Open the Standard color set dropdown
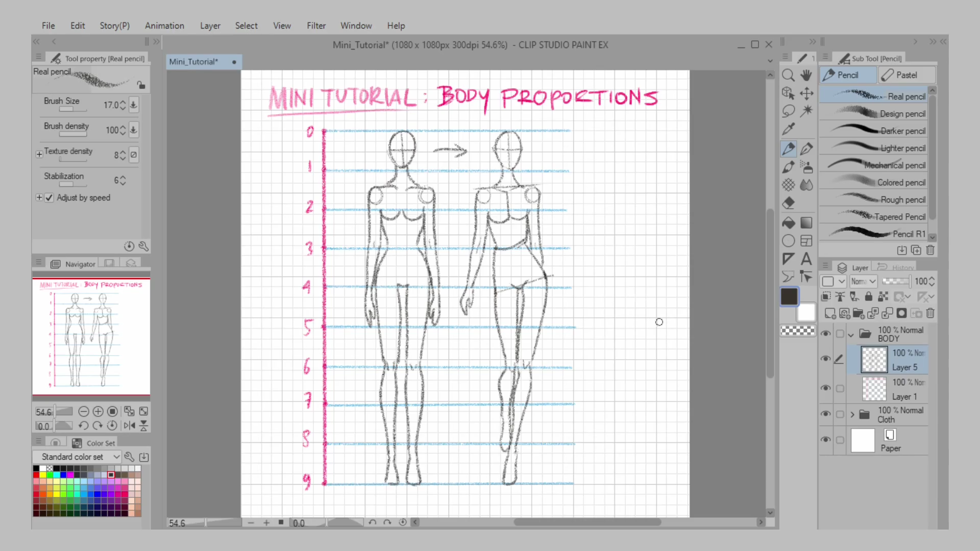Image resolution: width=980 pixels, height=551 pixels. pos(77,457)
